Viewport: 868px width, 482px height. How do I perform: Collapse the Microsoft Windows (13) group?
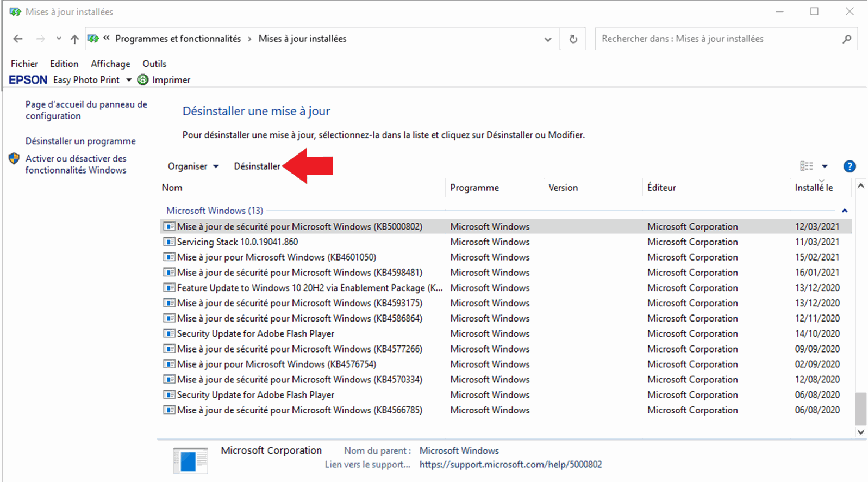coord(845,211)
